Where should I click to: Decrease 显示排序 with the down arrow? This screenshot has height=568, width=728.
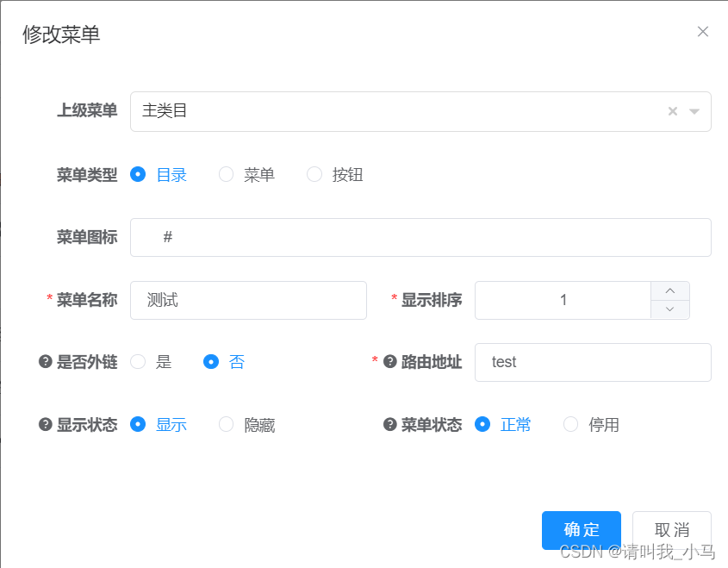670,309
